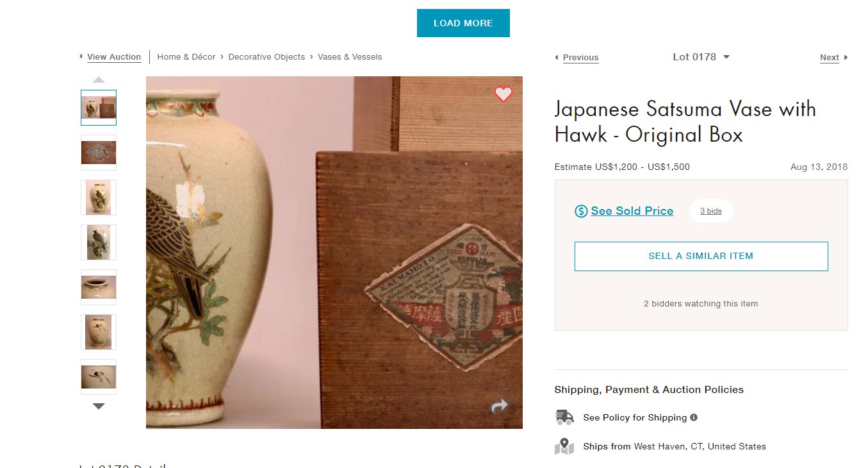
Task: Select the box label thumbnail image
Action: pos(99,153)
